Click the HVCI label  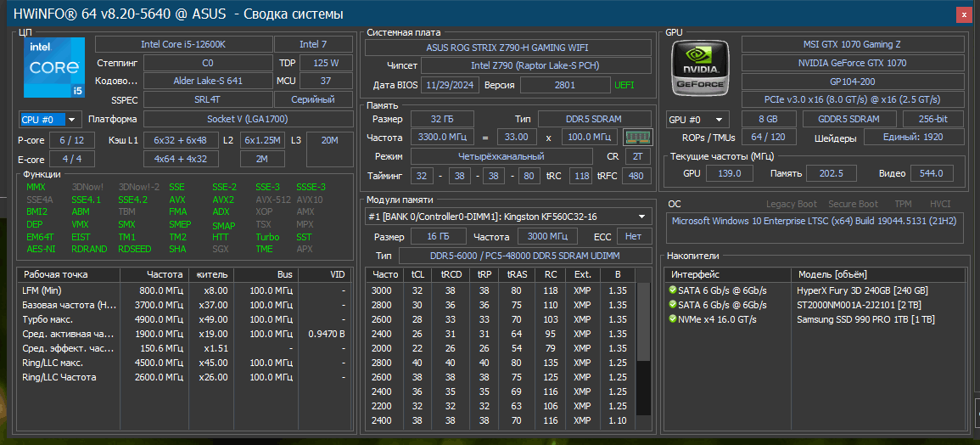tap(939, 204)
